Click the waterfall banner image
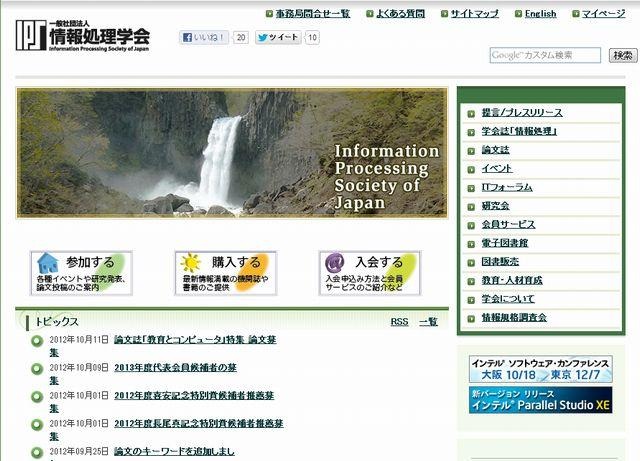The height and width of the screenshot is (461, 640). pyautogui.click(x=231, y=152)
